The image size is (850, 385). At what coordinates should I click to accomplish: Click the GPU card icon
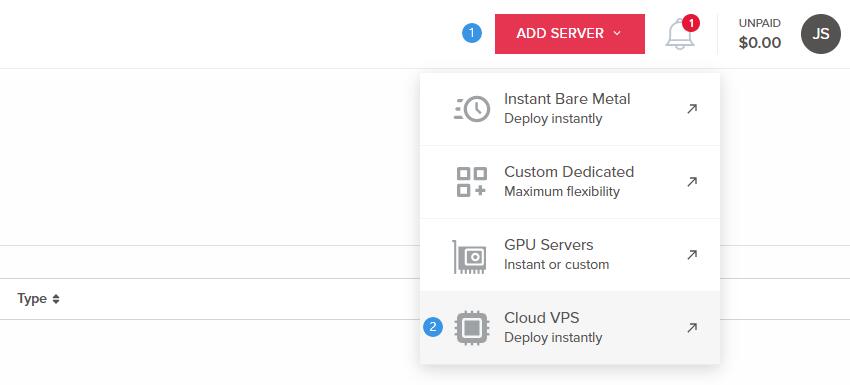[470, 256]
